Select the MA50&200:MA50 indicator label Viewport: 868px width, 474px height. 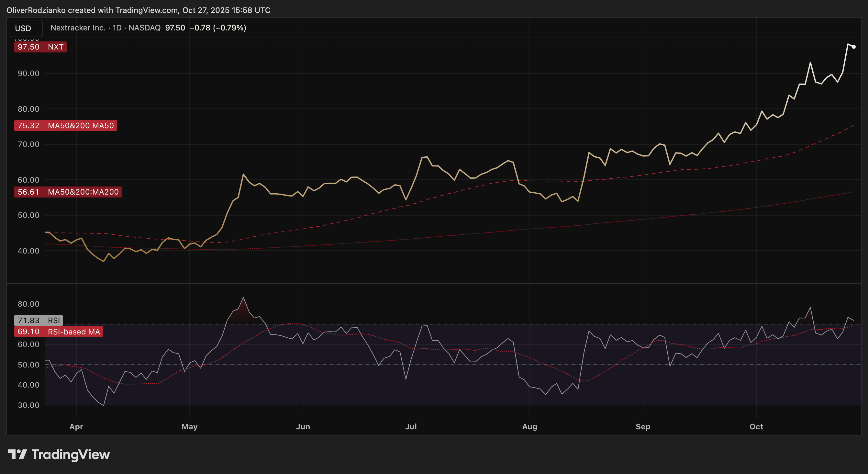pyautogui.click(x=81, y=126)
